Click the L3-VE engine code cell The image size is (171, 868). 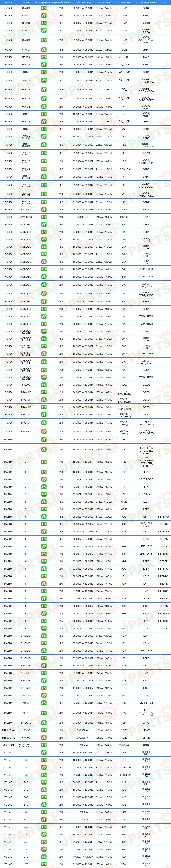146,723
